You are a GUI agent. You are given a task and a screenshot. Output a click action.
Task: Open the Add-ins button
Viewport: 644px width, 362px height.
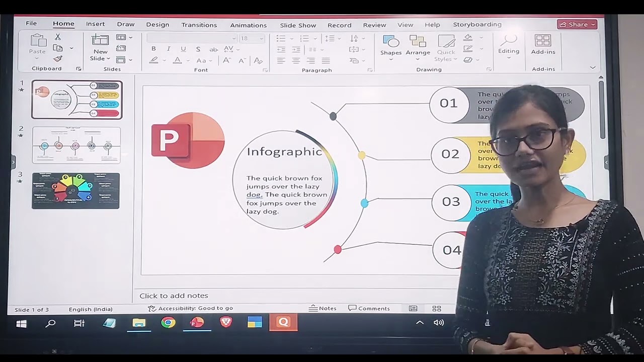point(543,45)
